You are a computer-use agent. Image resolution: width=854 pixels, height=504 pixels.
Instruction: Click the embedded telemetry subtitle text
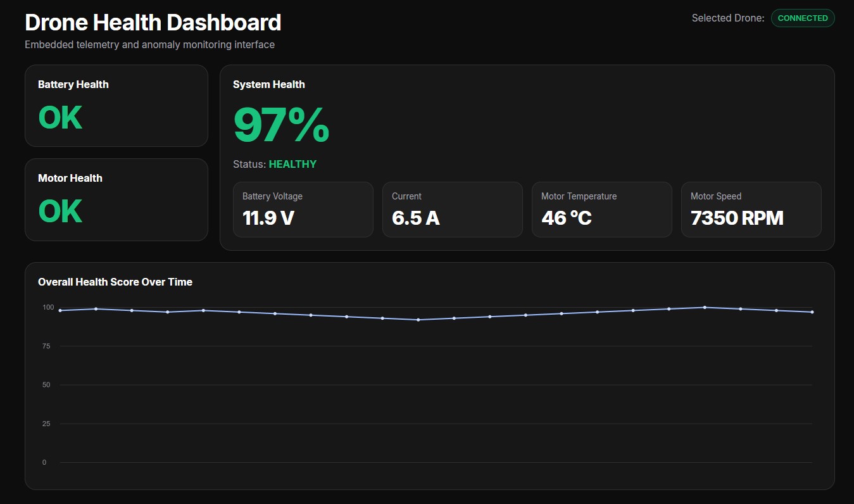(150, 45)
